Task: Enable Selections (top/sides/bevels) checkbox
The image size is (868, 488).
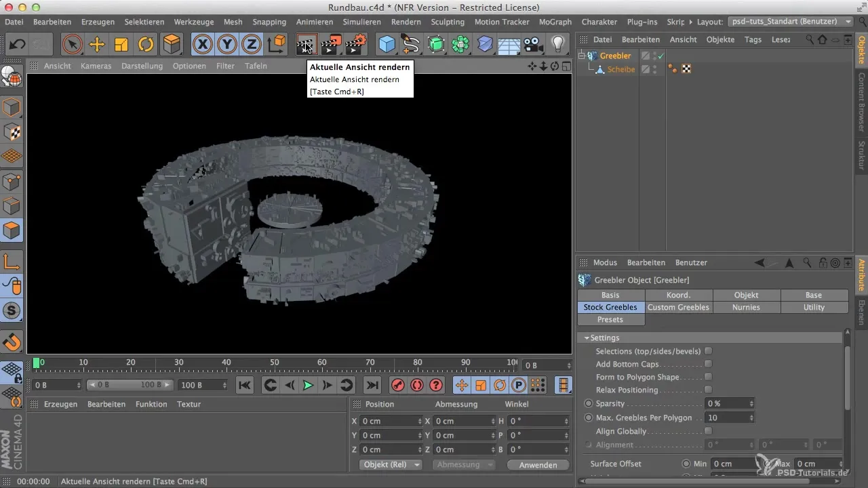Action: [x=708, y=351]
